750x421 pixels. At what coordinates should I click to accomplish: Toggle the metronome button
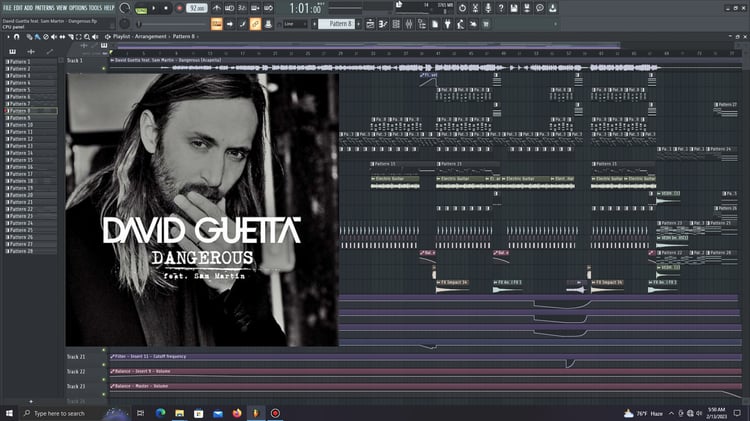[x=217, y=8]
